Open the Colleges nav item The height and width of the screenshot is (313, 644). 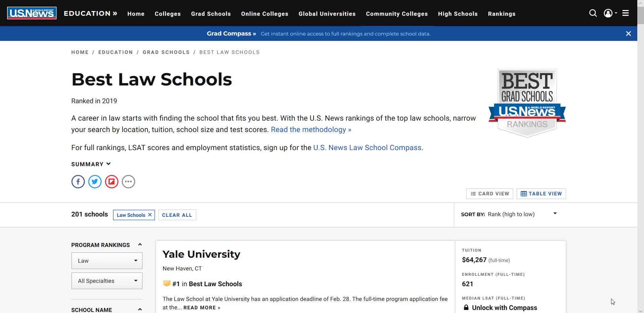pyautogui.click(x=168, y=14)
